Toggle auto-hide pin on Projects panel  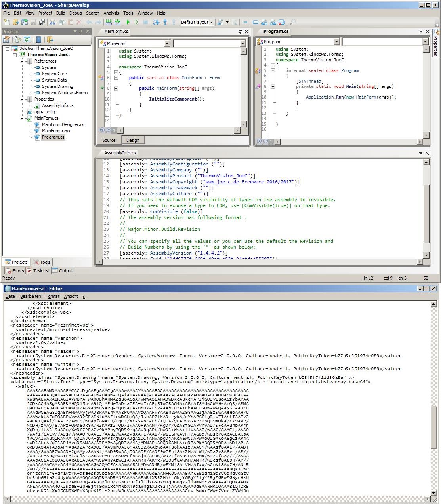81,31
